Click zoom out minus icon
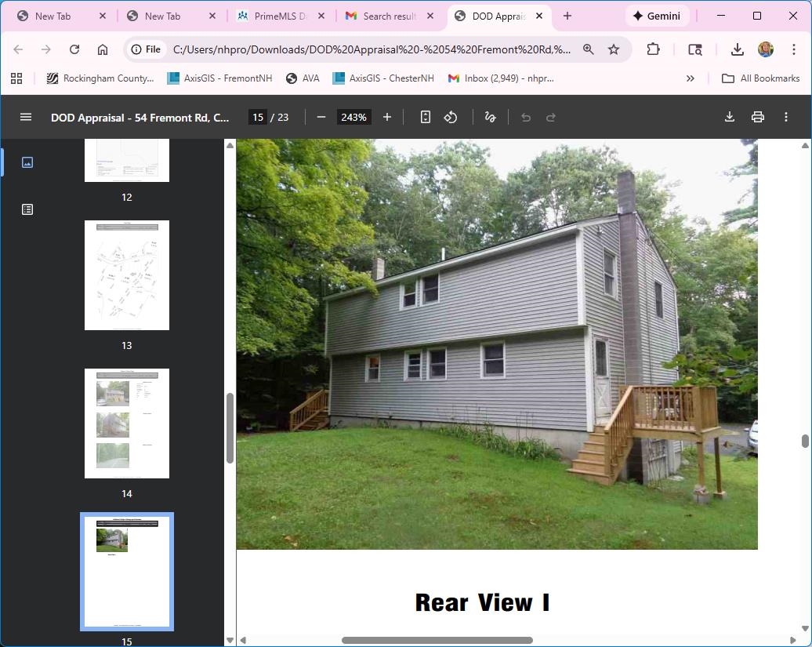 (x=321, y=117)
